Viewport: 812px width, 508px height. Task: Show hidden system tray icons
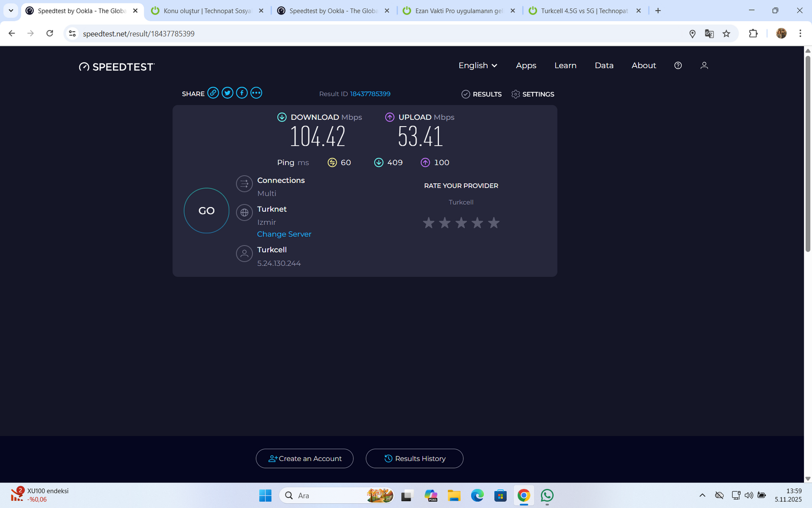click(702, 495)
